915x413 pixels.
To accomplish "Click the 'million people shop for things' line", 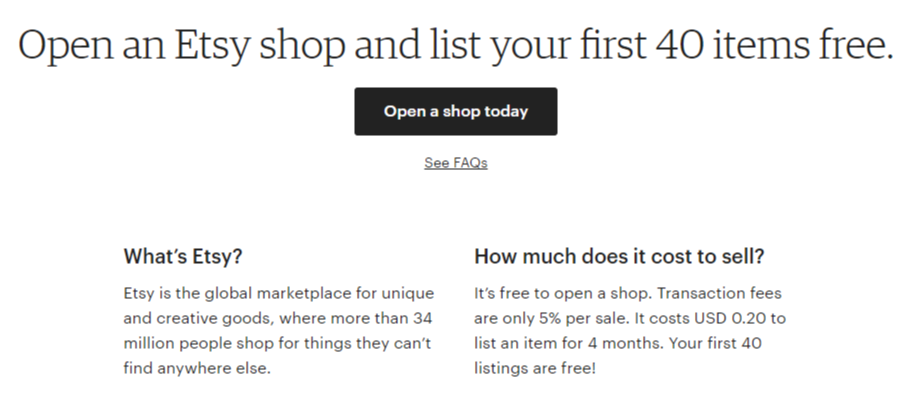I will click(x=238, y=344).
